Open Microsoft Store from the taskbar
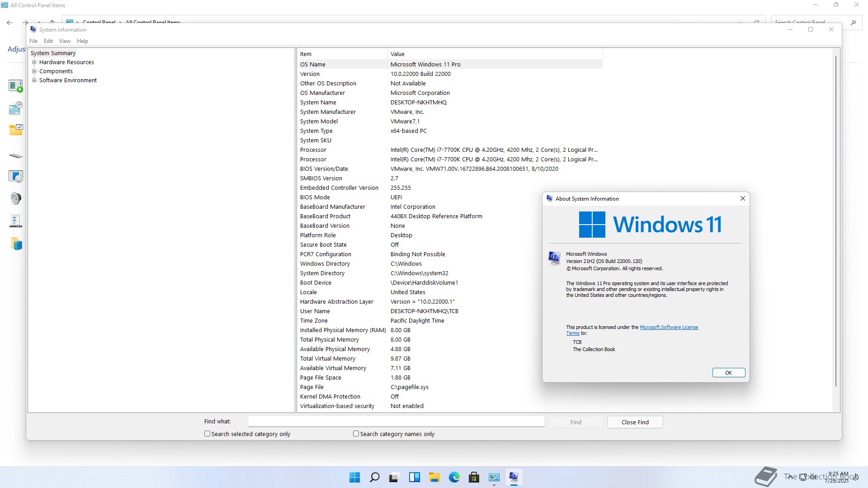This screenshot has height=488, width=868. pos(474,477)
